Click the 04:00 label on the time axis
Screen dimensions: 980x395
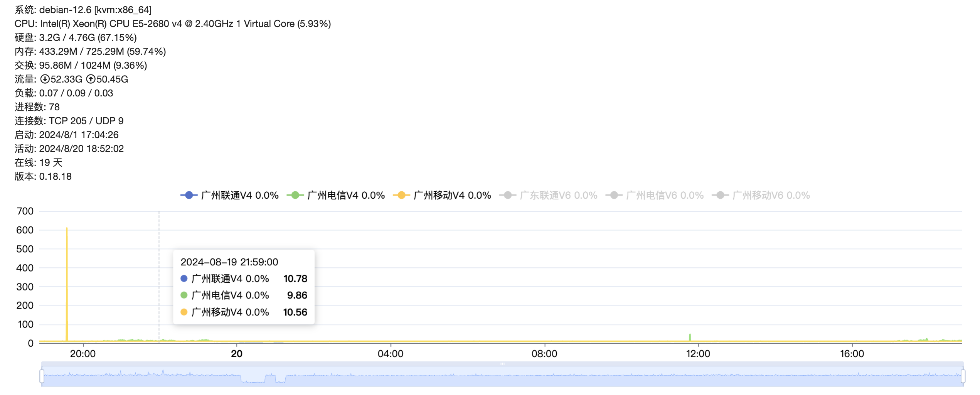pyautogui.click(x=390, y=354)
